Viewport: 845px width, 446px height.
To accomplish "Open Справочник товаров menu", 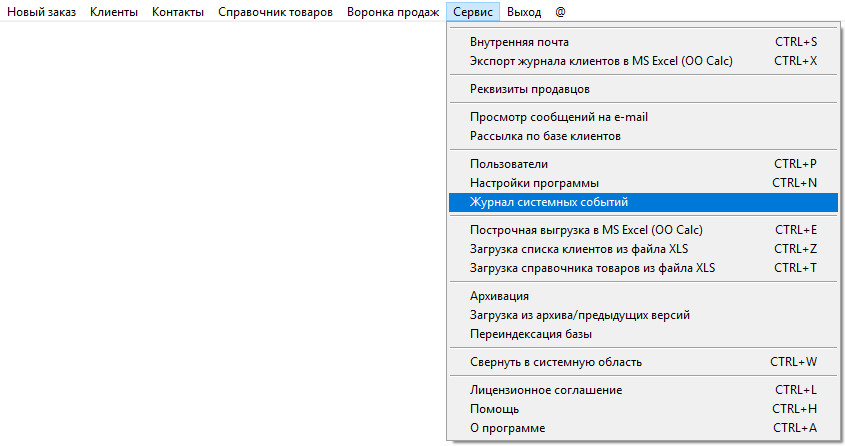I will pyautogui.click(x=275, y=12).
